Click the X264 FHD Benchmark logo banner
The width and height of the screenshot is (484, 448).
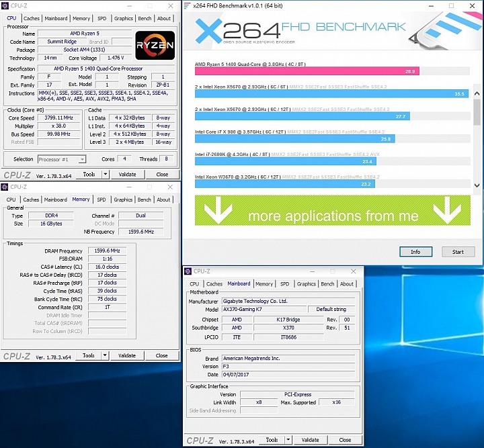pyautogui.click(x=333, y=31)
